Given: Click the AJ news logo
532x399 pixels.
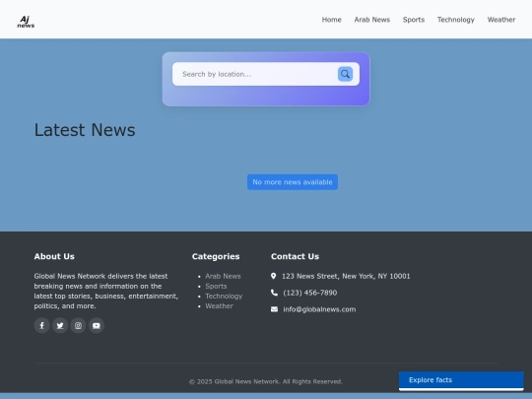Looking at the screenshot, I should (26, 22).
